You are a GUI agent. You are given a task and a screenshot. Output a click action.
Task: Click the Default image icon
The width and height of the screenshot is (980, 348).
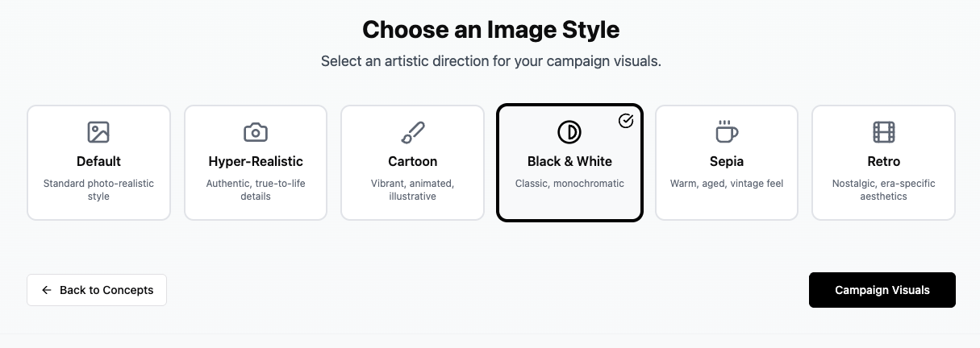pos(98,132)
